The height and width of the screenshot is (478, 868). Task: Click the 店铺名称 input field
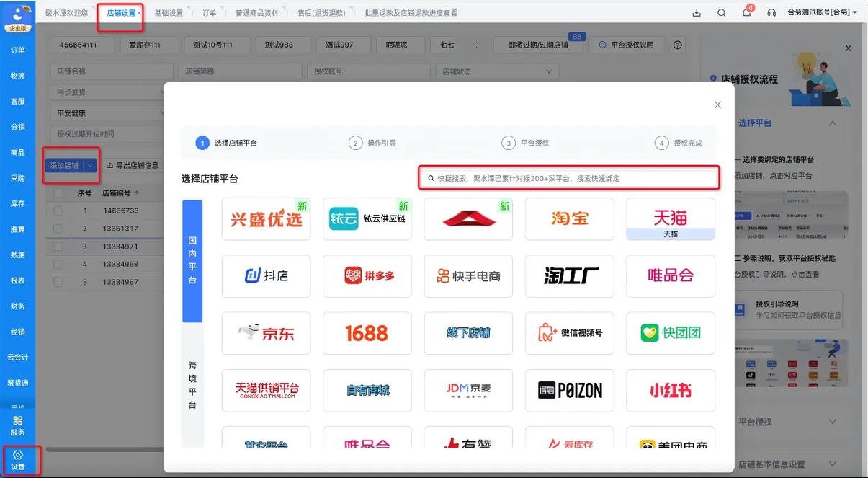click(x=112, y=71)
